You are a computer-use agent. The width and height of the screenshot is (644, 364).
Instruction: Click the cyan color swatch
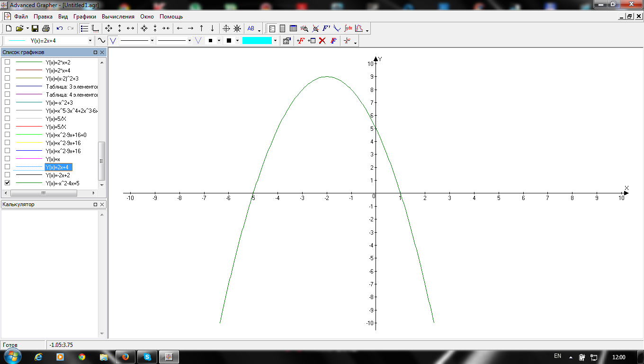tap(257, 41)
